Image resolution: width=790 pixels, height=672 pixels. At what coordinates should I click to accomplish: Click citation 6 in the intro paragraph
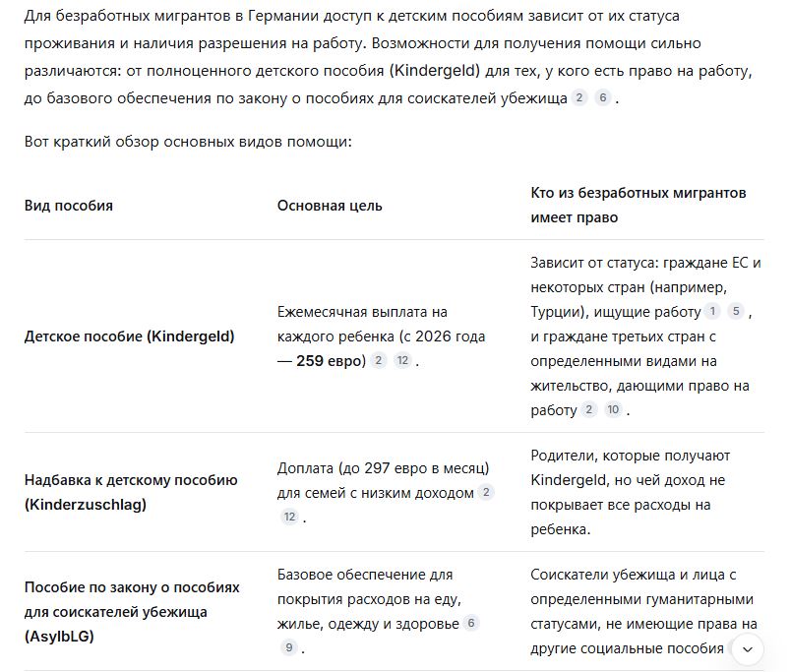point(602,97)
